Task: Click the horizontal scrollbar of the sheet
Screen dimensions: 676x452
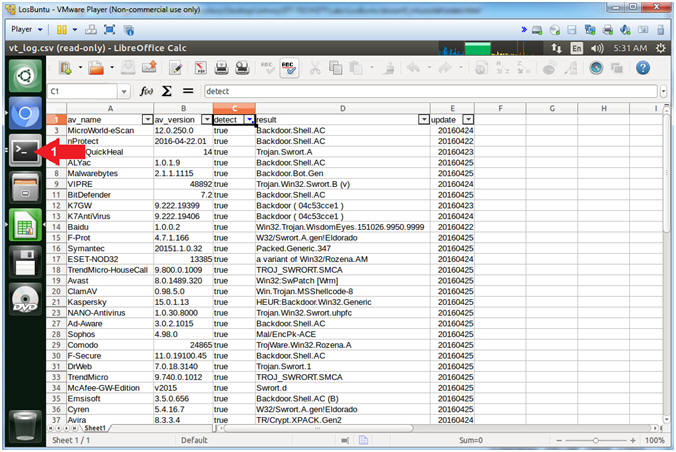Action: tap(319, 428)
